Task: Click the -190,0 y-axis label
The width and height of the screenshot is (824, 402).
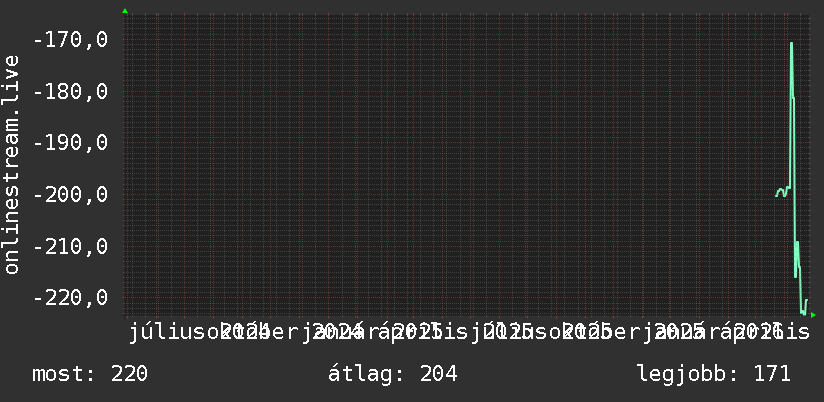Action: (70, 142)
